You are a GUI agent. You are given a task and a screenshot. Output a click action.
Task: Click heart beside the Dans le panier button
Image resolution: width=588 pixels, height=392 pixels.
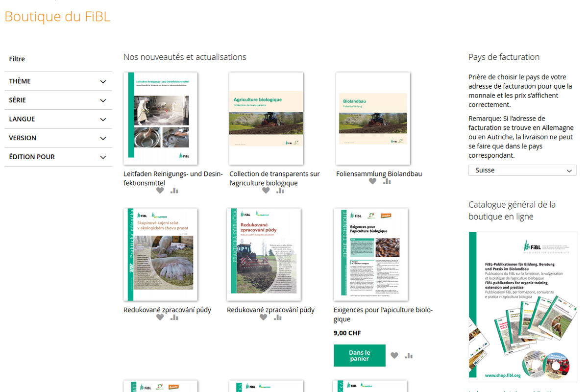pyautogui.click(x=394, y=356)
